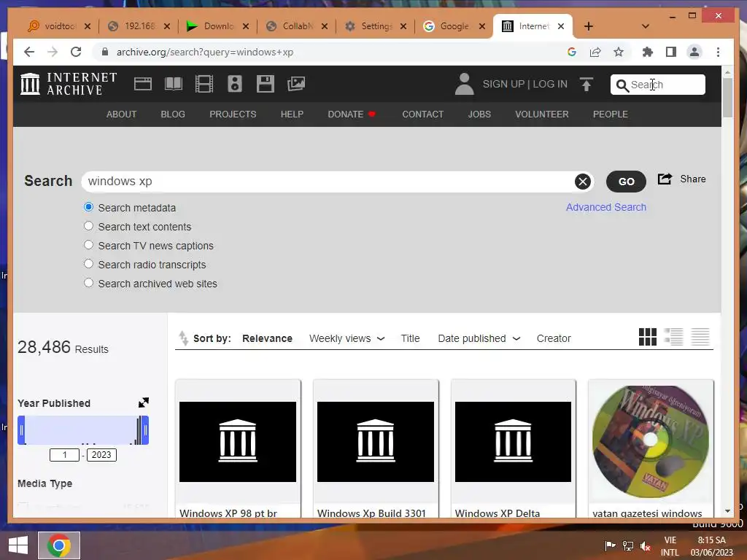The image size is (747, 560).
Task: Sort results by Relevance
Action: tap(267, 338)
